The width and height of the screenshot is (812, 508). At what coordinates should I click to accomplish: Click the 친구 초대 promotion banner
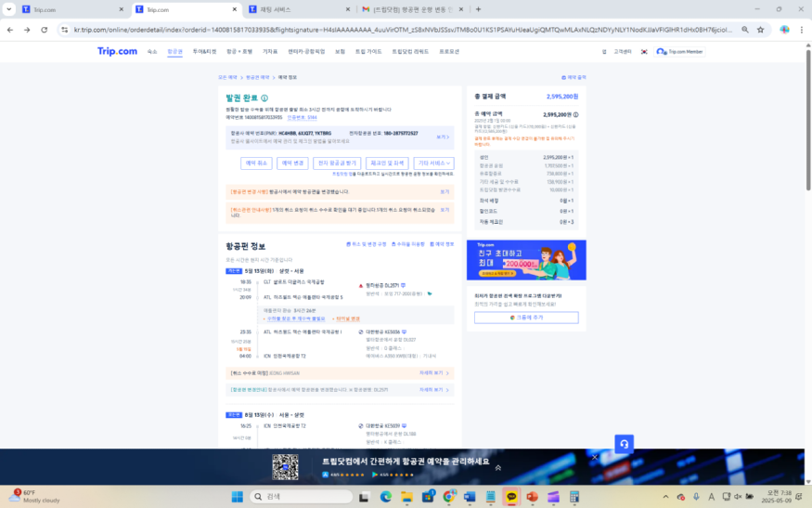(x=526, y=260)
